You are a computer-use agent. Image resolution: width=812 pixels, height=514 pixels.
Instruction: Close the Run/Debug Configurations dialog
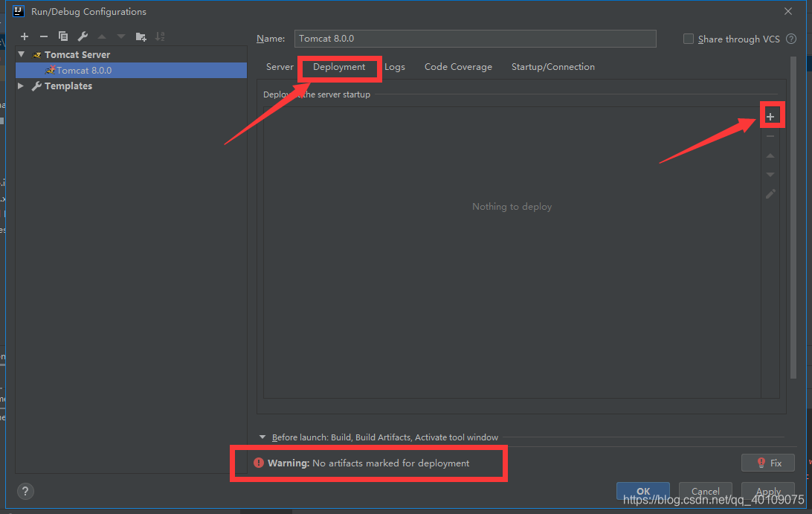788,11
